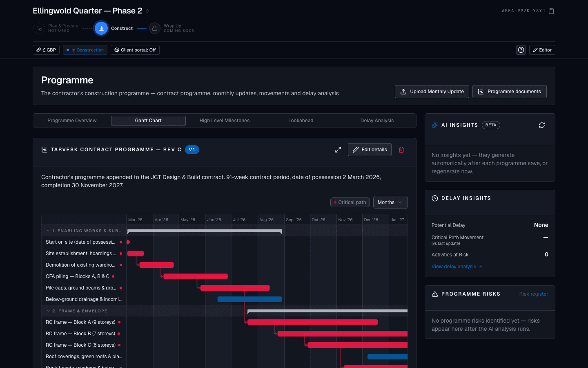Click the Enabling Works summary bar
588x368 pixels.
pyautogui.click(x=205, y=231)
